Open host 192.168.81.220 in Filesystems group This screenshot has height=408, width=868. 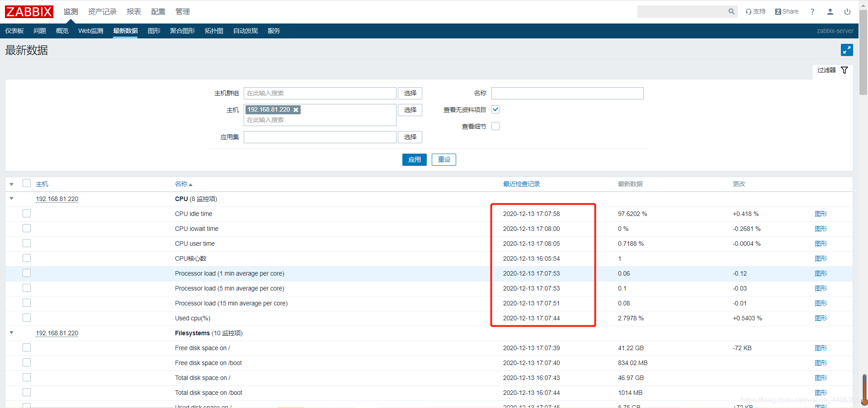(57, 333)
